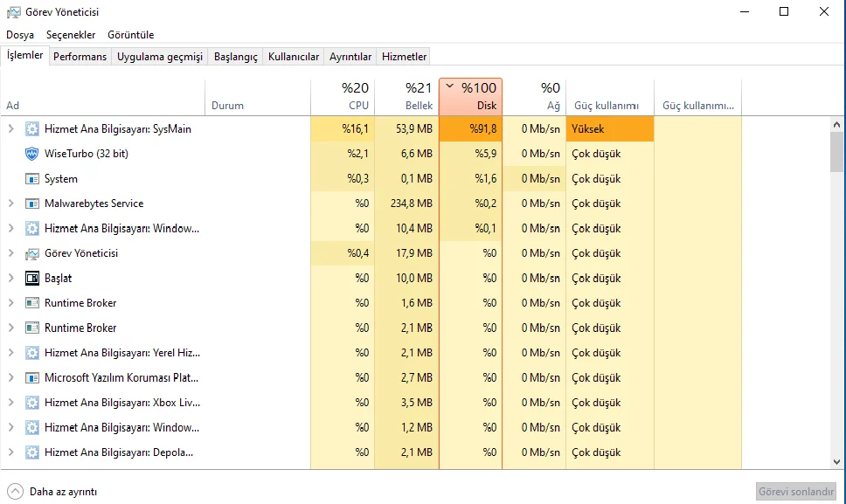This screenshot has width=846, height=504.
Task: Click the System process icon
Action: (x=32, y=179)
